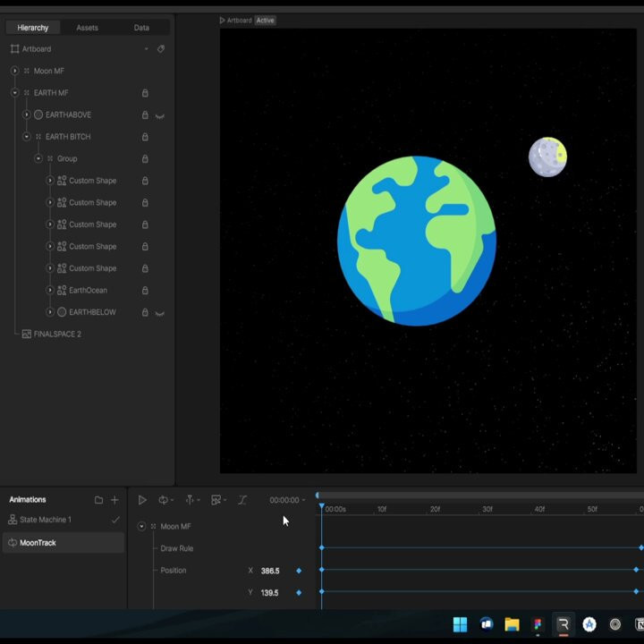644x644 pixels.
Task: Click the X position keyframe diamond
Action: [x=299, y=571]
